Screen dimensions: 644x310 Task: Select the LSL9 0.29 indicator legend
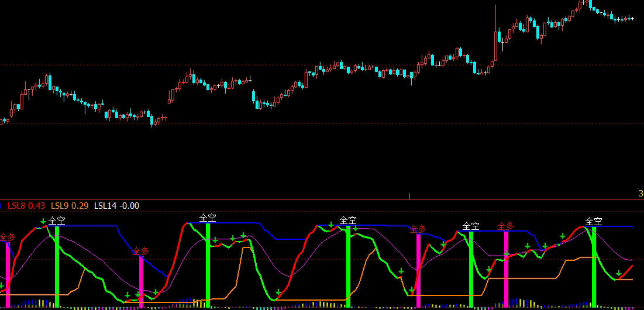tap(69, 206)
